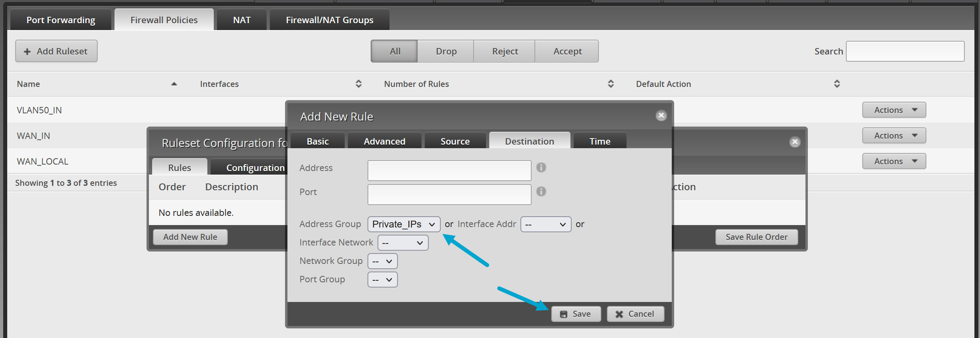Click the info icon next to Port field
The width and height of the screenshot is (980, 338).
[541, 191]
